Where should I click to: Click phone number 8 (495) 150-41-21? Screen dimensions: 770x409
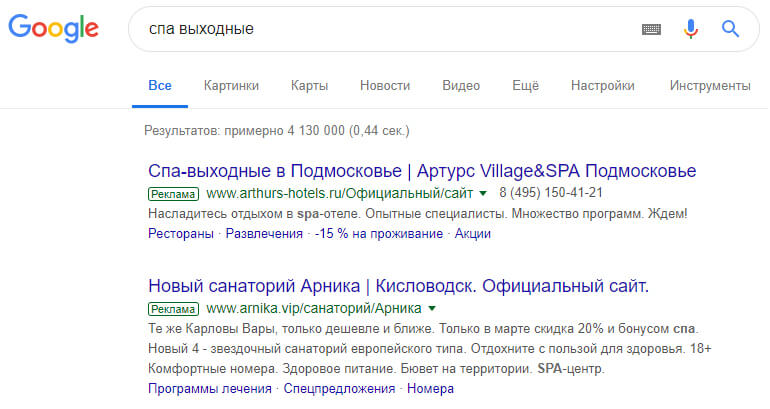tap(551, 192)
